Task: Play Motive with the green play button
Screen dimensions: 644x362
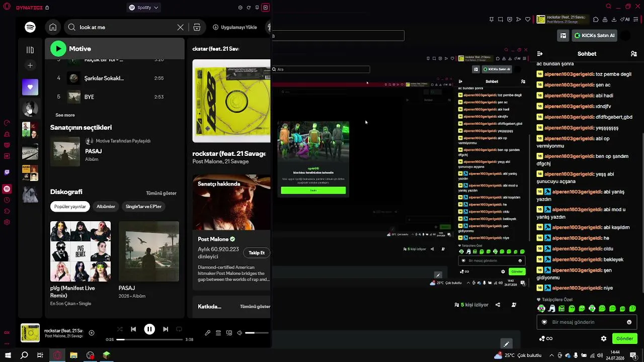Action: [x=58, y=49]
